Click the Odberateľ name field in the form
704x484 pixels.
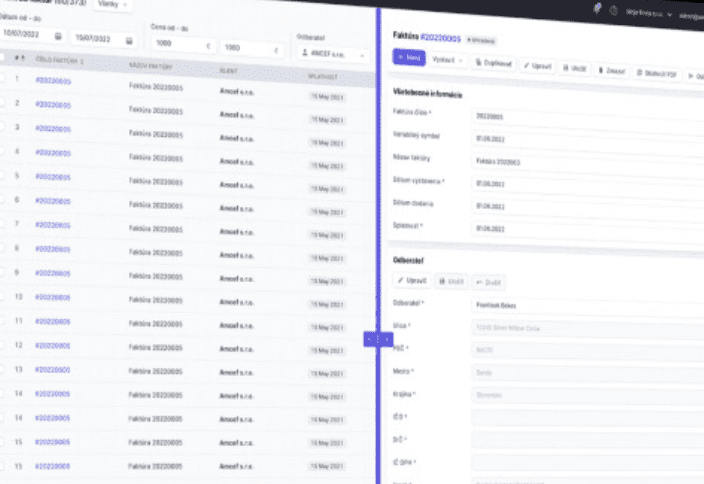tap(587, 306)
